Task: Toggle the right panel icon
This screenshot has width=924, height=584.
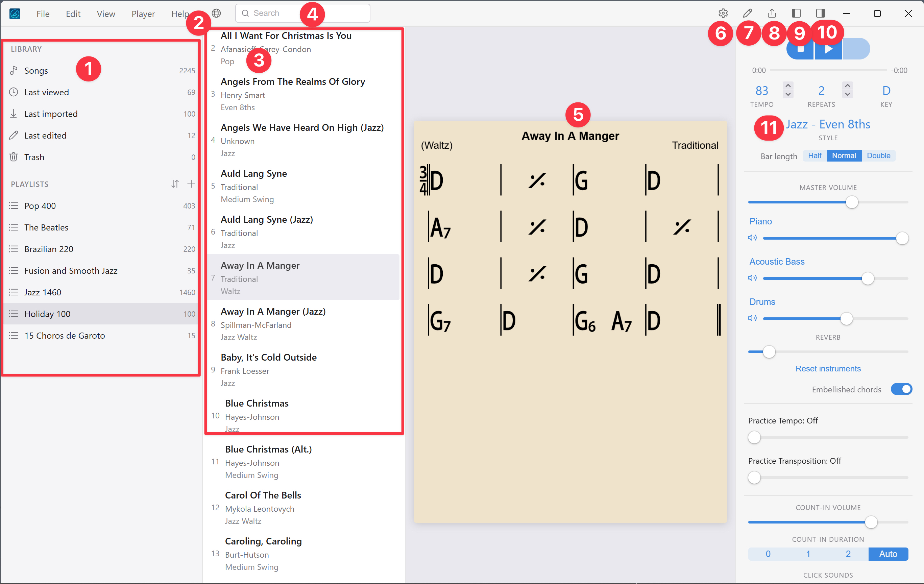Action: [x=820, y=13]
